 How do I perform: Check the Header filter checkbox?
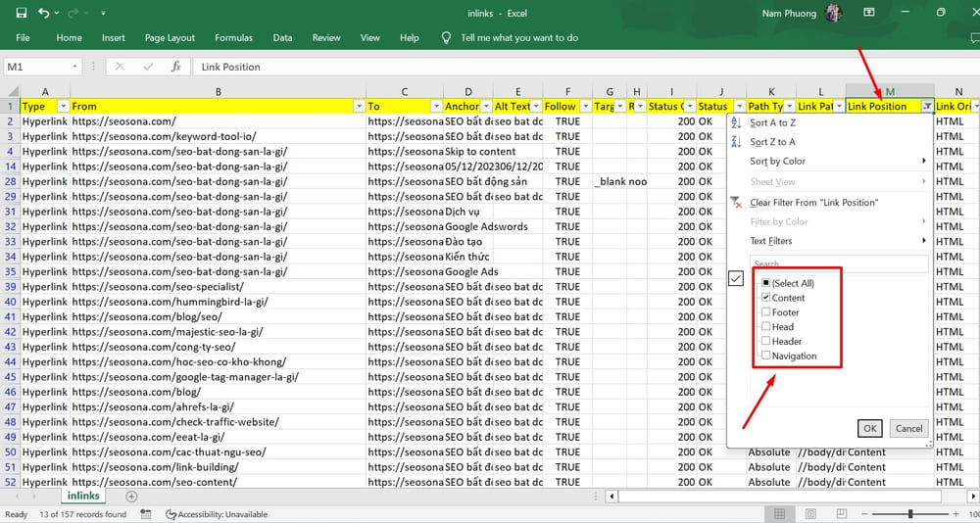[765, 341]
